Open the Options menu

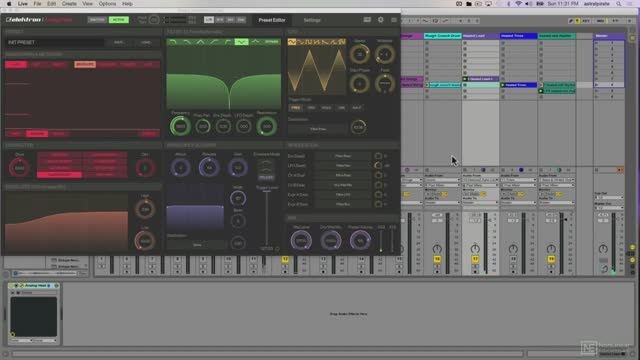coord(107,4)
